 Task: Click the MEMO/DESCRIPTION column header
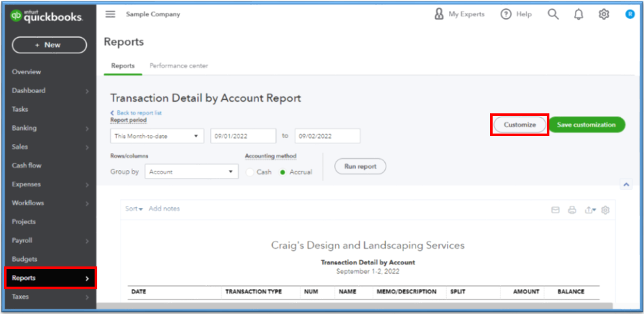pos(406,292)
